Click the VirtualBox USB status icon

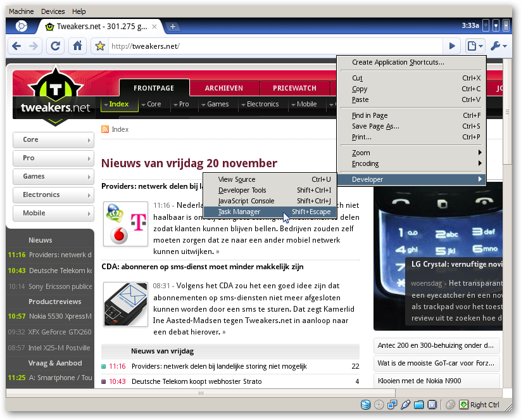click(x=405, y=405)
